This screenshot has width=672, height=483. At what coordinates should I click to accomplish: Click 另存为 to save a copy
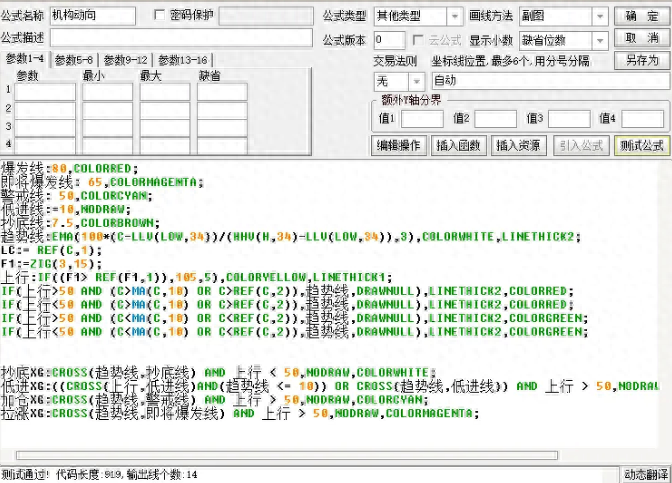pyautogui.click(x=641, y=60)
